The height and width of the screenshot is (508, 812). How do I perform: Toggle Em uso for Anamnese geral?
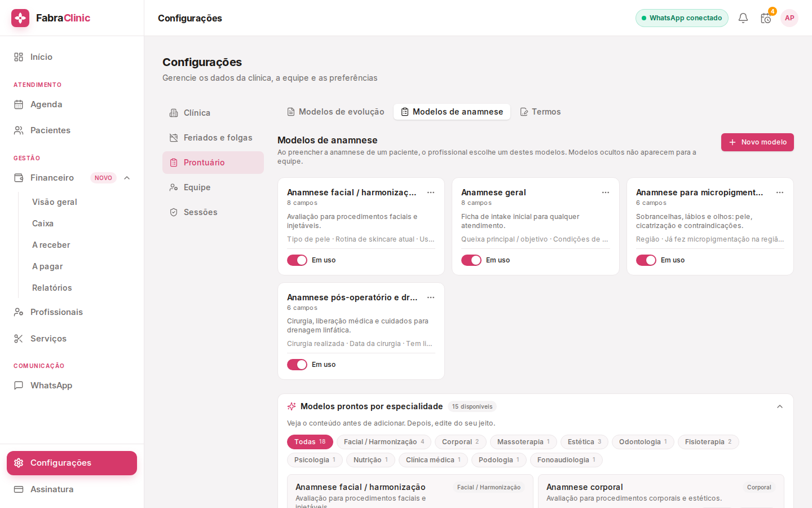click(471, 260)
